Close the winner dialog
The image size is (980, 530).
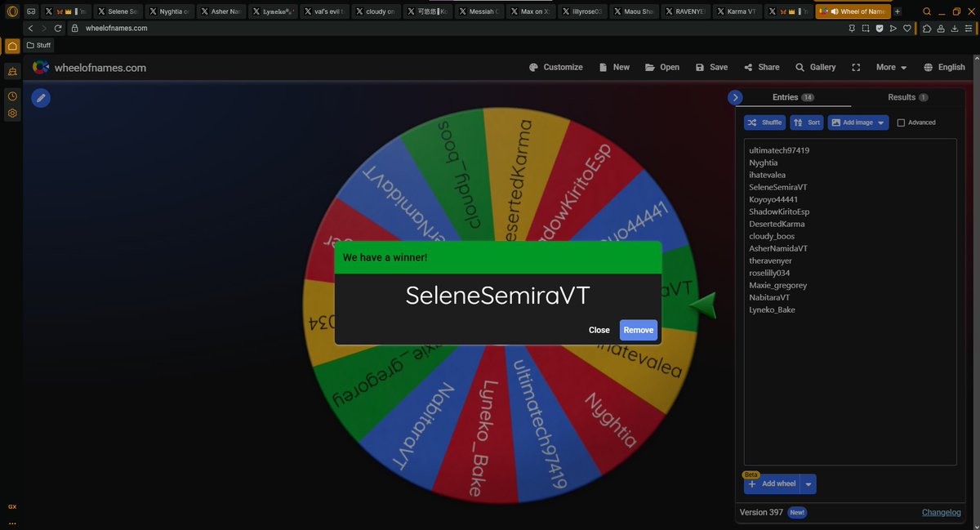click(599, 330)
